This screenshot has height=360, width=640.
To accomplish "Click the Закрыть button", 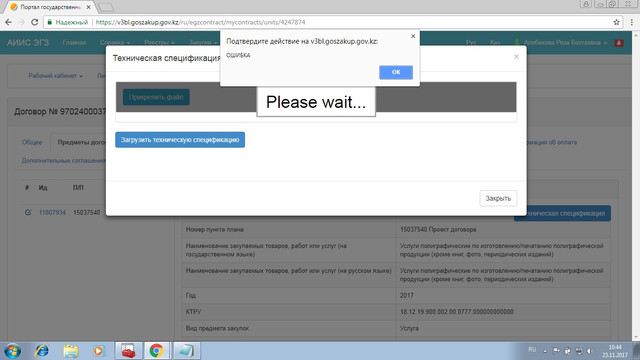I will pos(498,198).
